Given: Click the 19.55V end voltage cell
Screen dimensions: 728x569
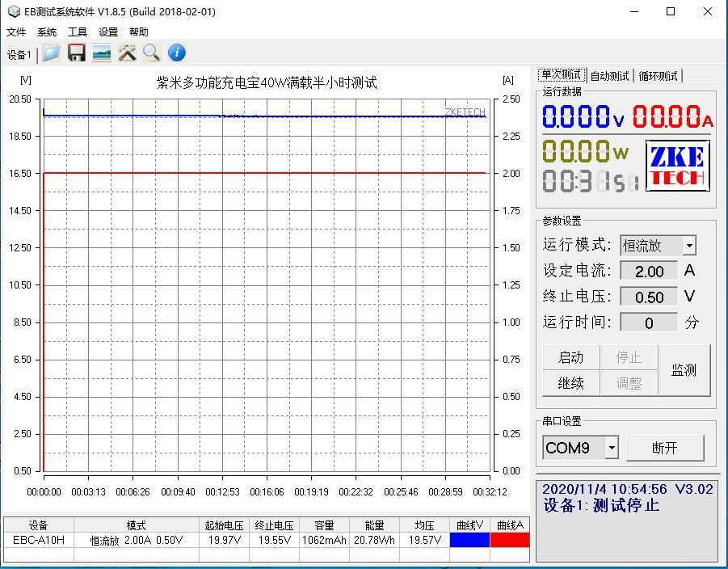Looking at the screenshot, I should [x=275, y=540].
